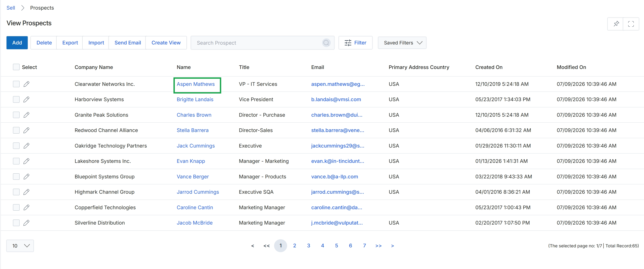The image size is (644, 269).
Task: Check the Bluepoint Systems Group row box
Action: (x=16, y=177)
